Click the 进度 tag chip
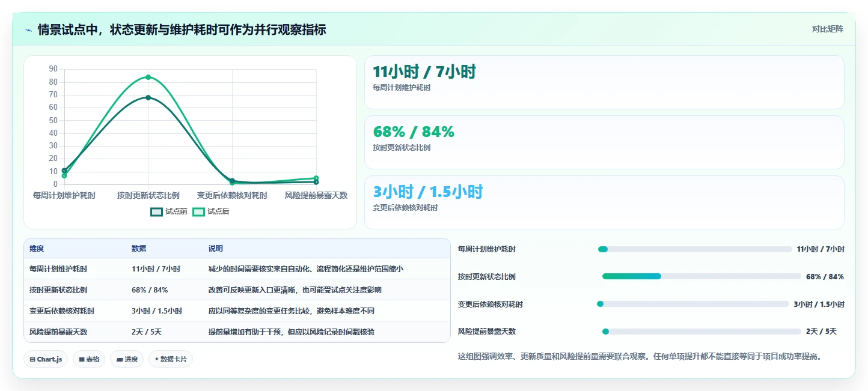Image resolution: width=868 pixels, height=391 pixels. click(x=127, y=359)
